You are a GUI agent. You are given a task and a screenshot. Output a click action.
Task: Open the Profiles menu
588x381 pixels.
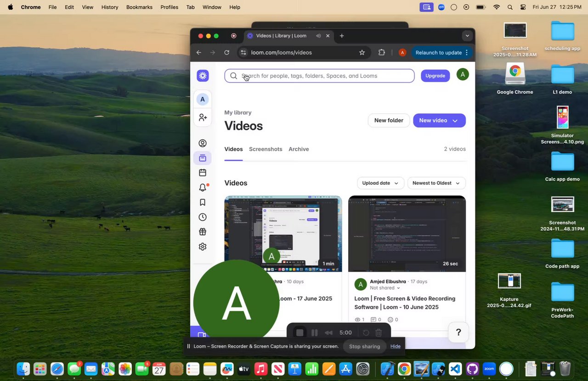coord(169,7)
